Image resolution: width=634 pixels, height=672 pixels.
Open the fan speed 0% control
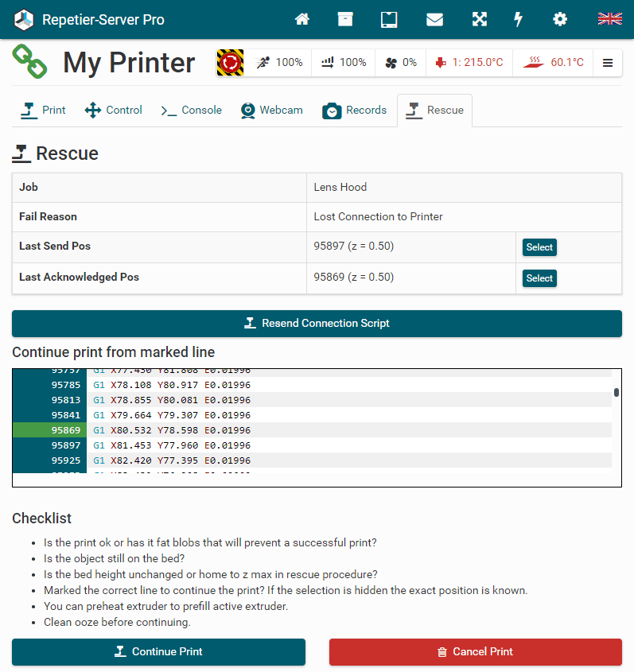pyautogui.click(x=401, y=63)
